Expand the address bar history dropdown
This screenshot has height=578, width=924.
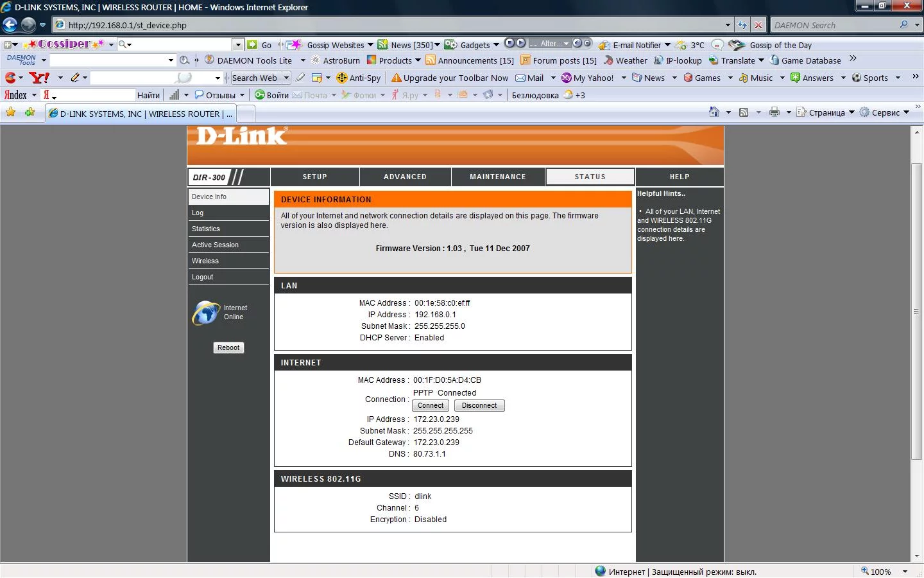pyautogui.click(x=728, y=25)
